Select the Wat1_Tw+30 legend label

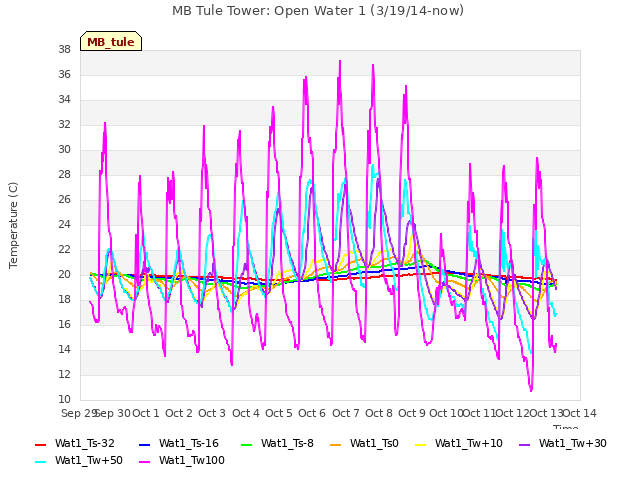(x=572, y=444)
